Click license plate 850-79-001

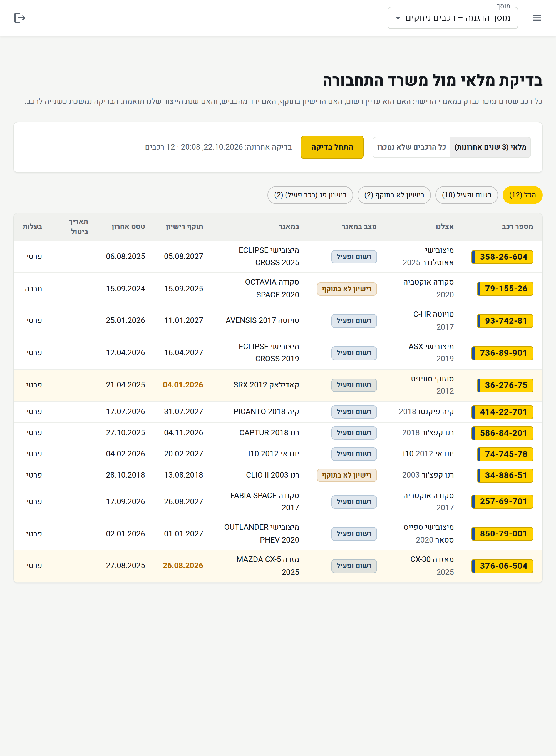click(502, 534)
